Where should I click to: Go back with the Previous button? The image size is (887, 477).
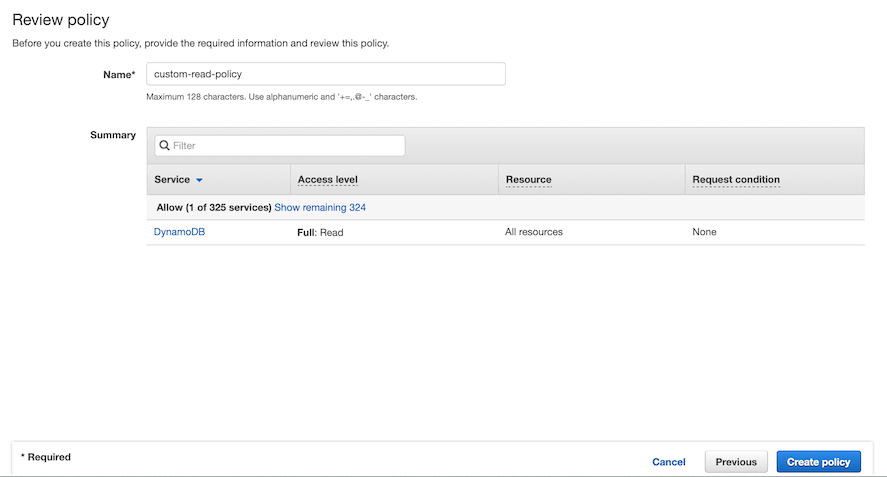[x=736, y=462]
